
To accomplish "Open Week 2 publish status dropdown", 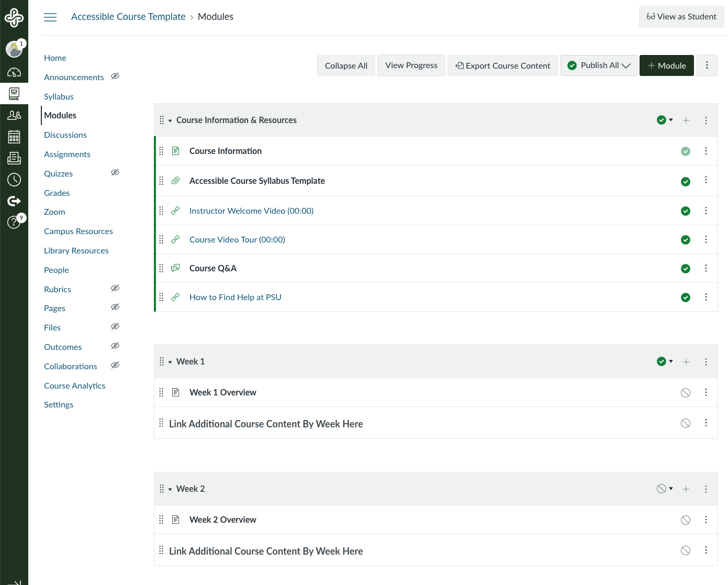I will [664, 489].
